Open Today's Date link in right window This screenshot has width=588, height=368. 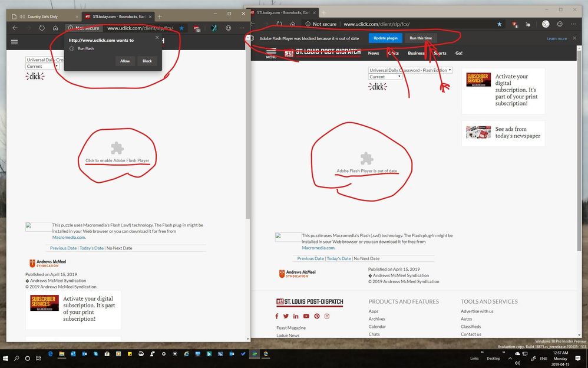tap(339, 259)
